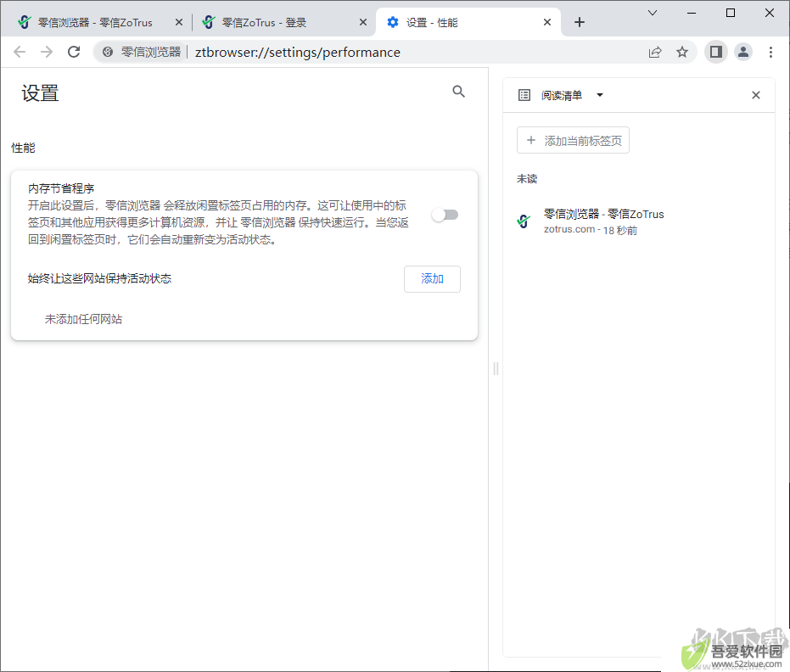Go back to previous page
This screenshot has height=672, width=790.
20,52
